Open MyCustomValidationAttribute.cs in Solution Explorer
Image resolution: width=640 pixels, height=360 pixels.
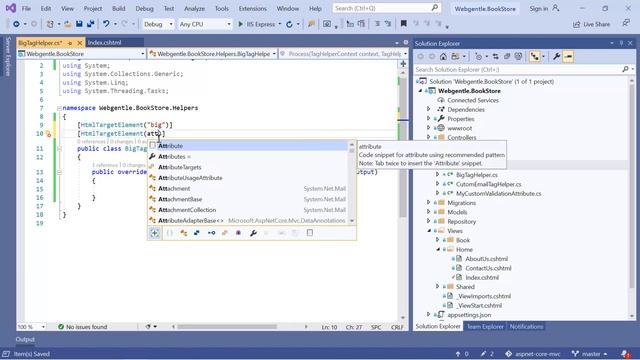(498, 193)
